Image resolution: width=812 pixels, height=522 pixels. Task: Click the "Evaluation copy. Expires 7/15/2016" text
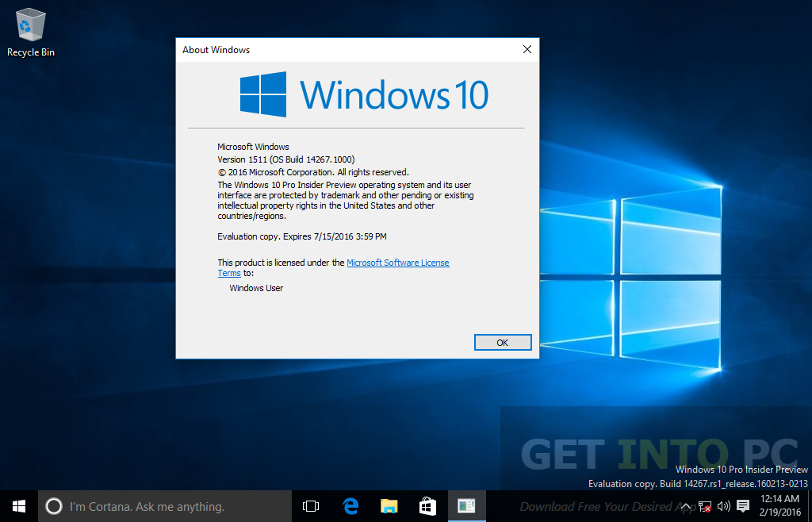click(285, 236)
